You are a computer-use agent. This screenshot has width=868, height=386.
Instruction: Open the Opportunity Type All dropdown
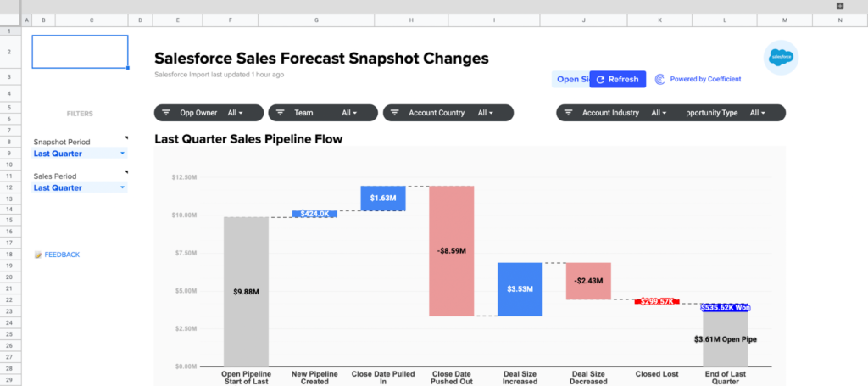click(x=757, y=113)
